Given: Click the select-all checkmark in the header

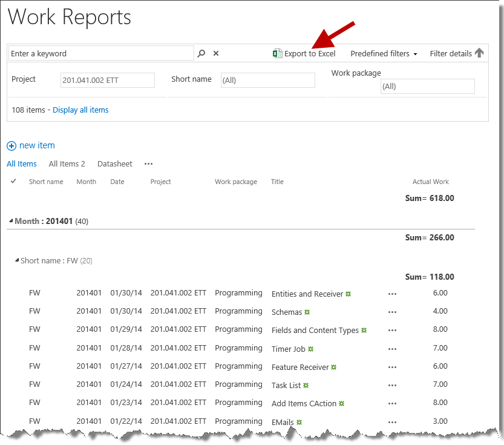Looking at the screenshot, I should (x=13, y=181).
